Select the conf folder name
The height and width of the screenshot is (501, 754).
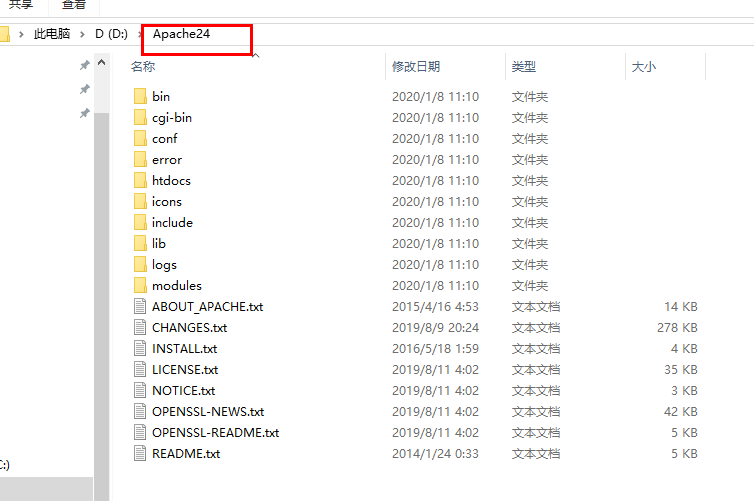[164, 138]
